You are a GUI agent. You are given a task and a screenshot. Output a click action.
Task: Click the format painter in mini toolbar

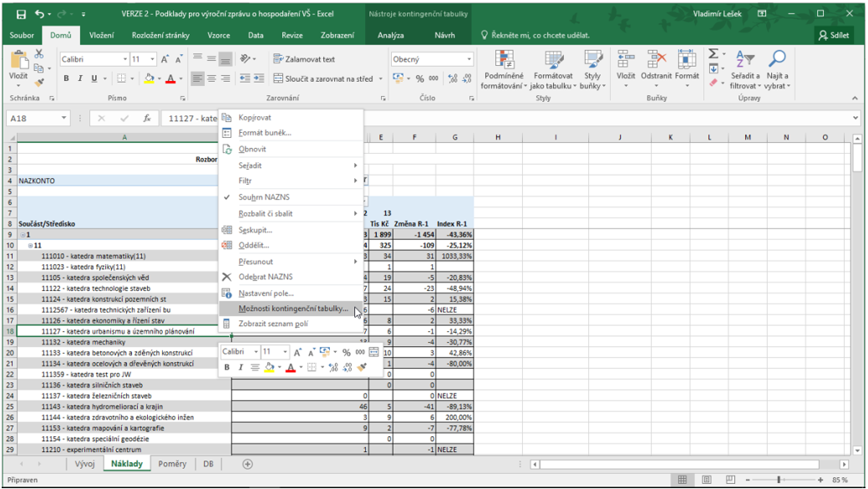point(362,367)
